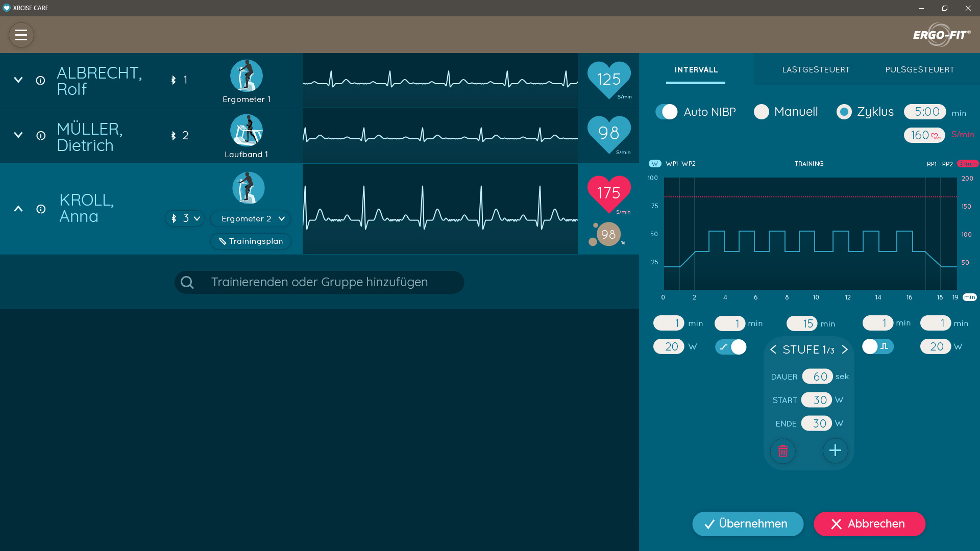Toggle the Auto NIBP switch
This screenshot has height=551, width=980.
click(x=667, y=112)
